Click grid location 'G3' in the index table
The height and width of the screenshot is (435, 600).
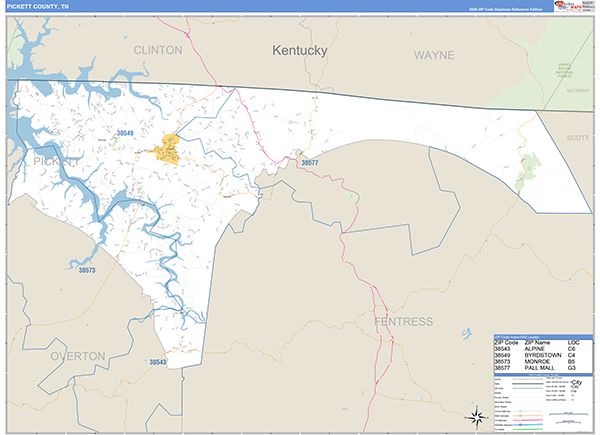click(x=571, y=368)
